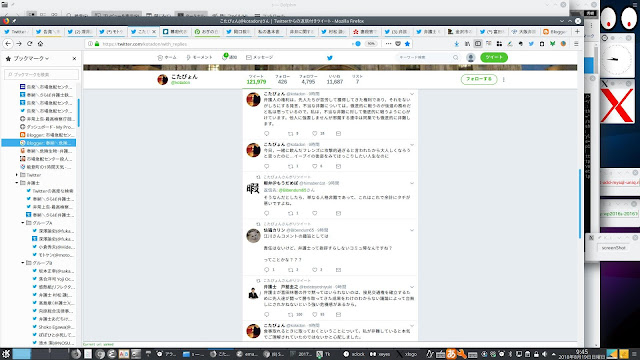Open リスト count 7
The height and width of the screenshot is (360, 640).
pos(357,80)
